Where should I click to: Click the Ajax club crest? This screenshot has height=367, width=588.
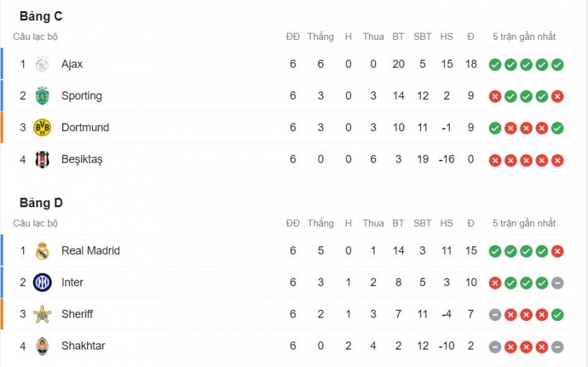(x=43, y=64)
